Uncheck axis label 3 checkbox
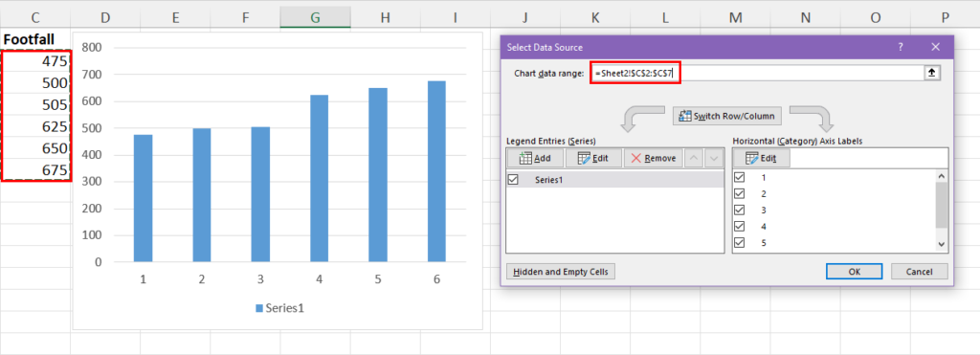The height and width of the screenshot is (355, 980). pyautogui.click(x=740, y=210)
